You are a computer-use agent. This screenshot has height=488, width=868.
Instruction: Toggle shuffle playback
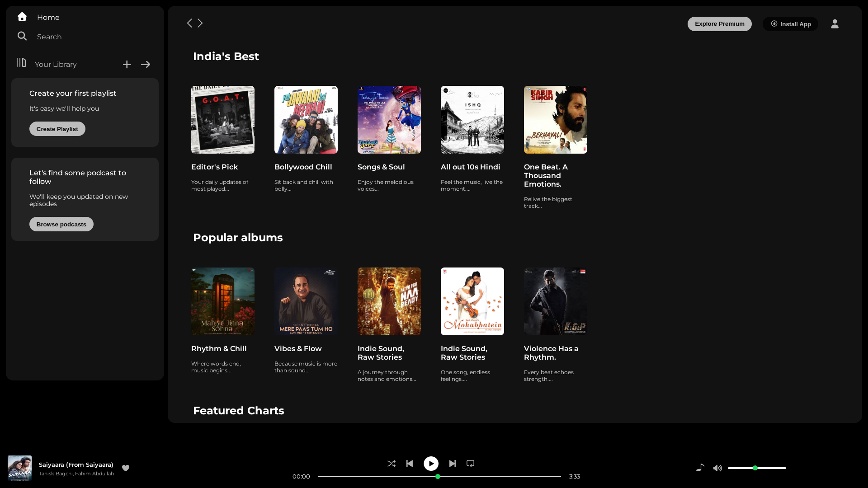[392, 464]
